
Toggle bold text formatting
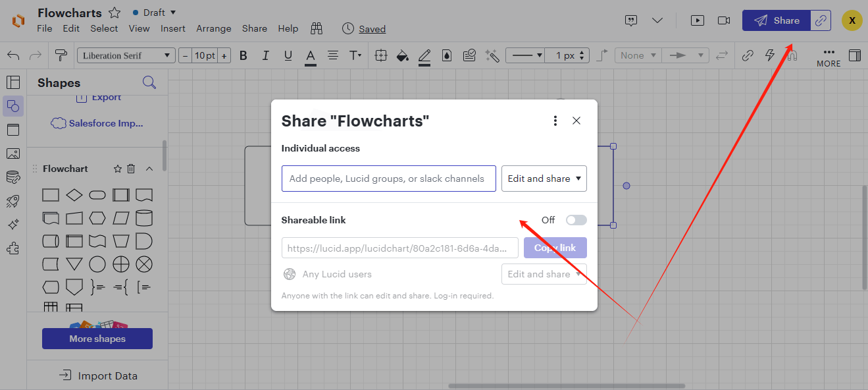[243, 55]
